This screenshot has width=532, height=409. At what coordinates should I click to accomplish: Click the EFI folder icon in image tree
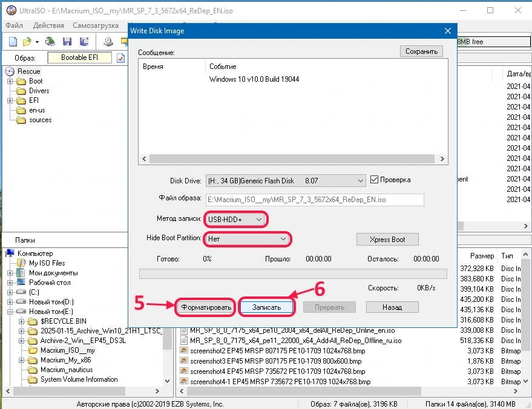coord(21,100)
